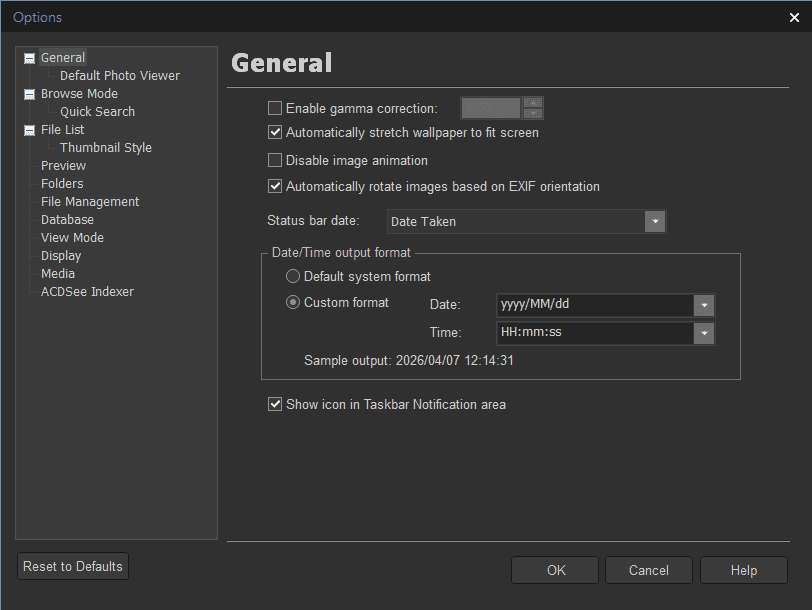The image size is (812, 610).
Task: Click the gamma correction value field
Action: tap(491, 108)
